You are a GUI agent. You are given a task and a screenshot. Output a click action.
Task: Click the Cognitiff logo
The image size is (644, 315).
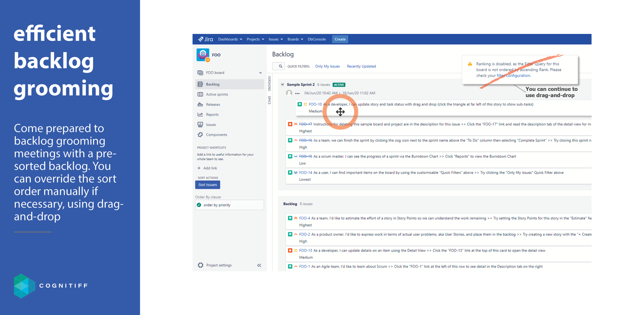pyautogui.click(x=51, y=286)
